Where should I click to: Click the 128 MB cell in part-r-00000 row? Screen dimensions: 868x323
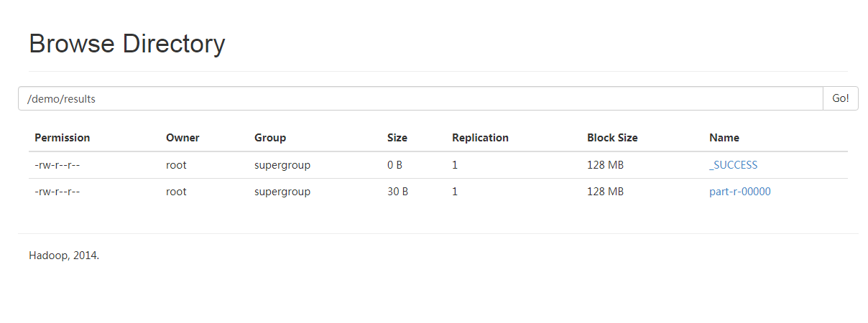pyautogui.click(x=605, y=192)
